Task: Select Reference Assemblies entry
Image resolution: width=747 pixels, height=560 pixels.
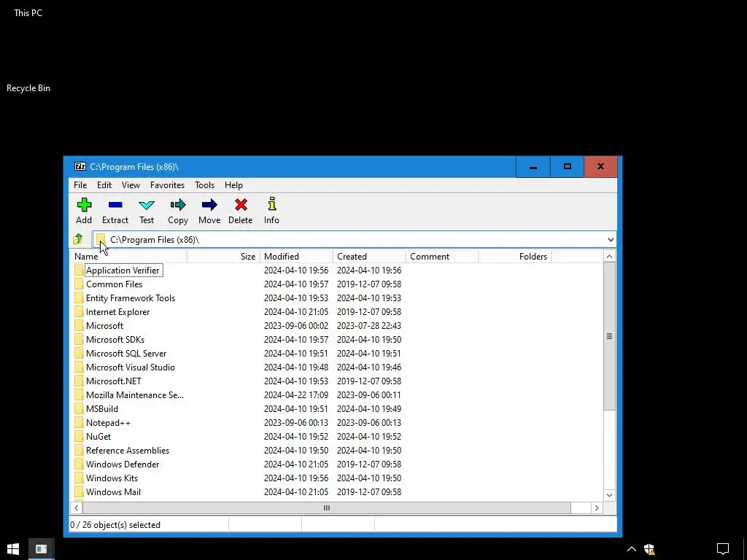Action: point(128,451)
